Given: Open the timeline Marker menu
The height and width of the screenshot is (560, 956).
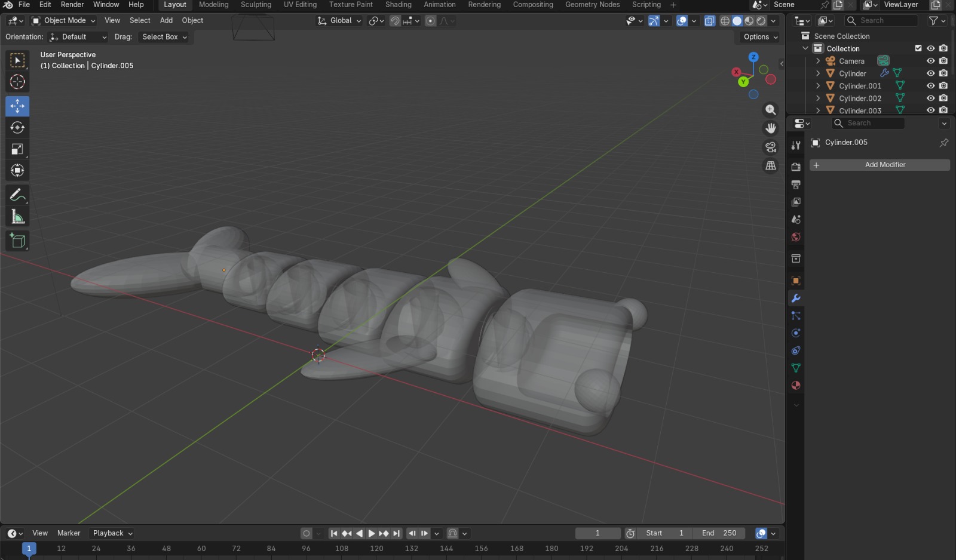Looking at the screenshot, I should coord(69,533).
